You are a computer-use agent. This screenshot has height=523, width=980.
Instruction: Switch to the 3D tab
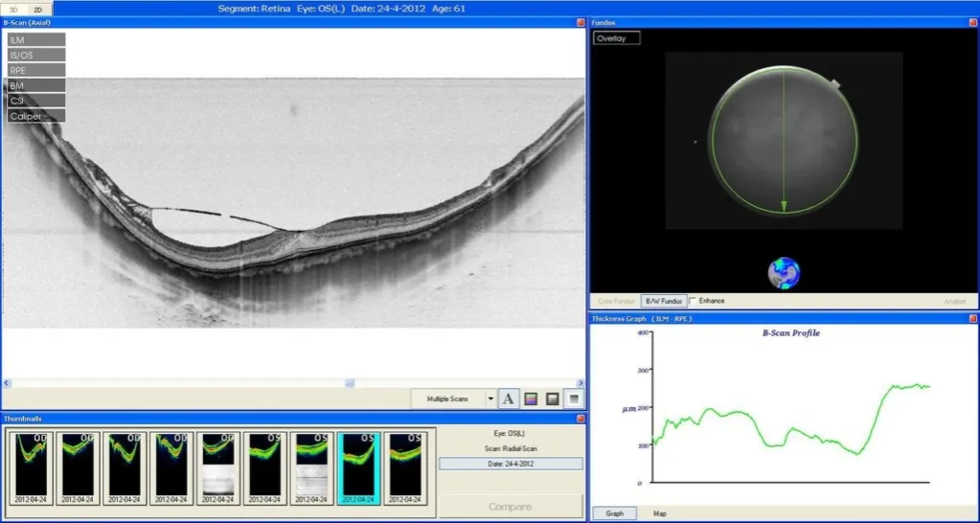point(13,10)
